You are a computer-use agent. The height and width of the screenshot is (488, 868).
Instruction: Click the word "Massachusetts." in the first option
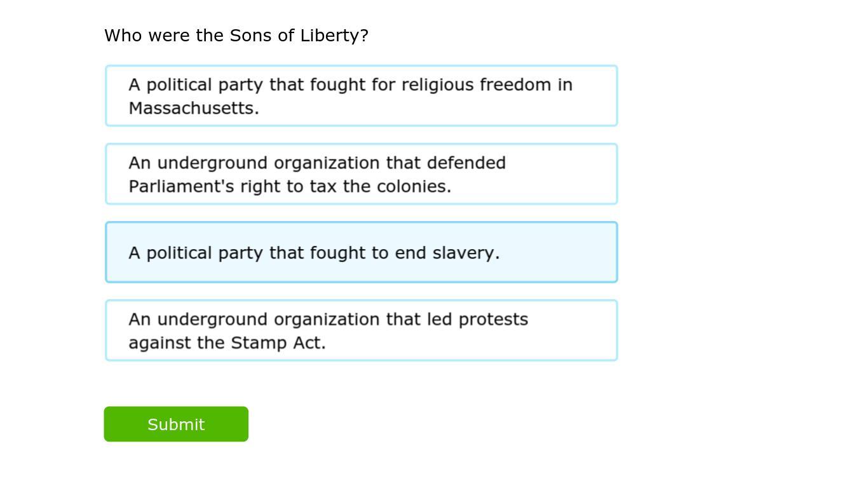(x=194, y=108)
